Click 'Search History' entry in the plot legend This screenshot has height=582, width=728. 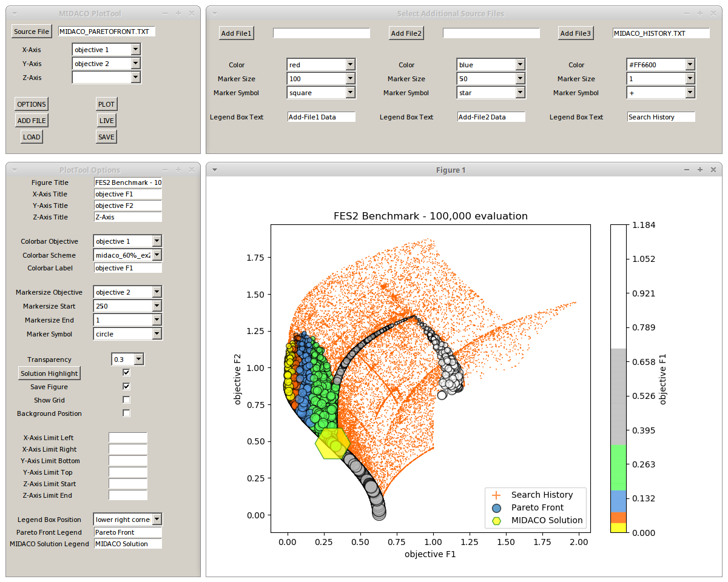tap(542, 495)
